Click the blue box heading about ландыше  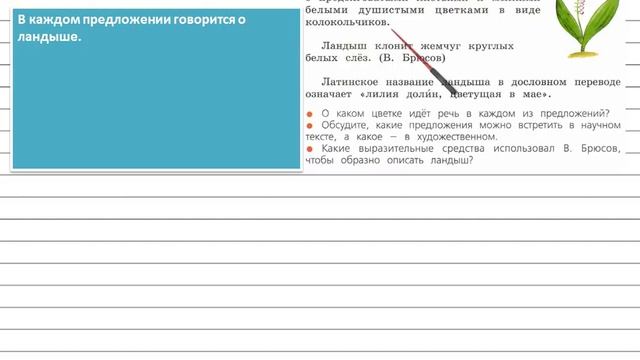pyautogui.click(x=131, y=28)
